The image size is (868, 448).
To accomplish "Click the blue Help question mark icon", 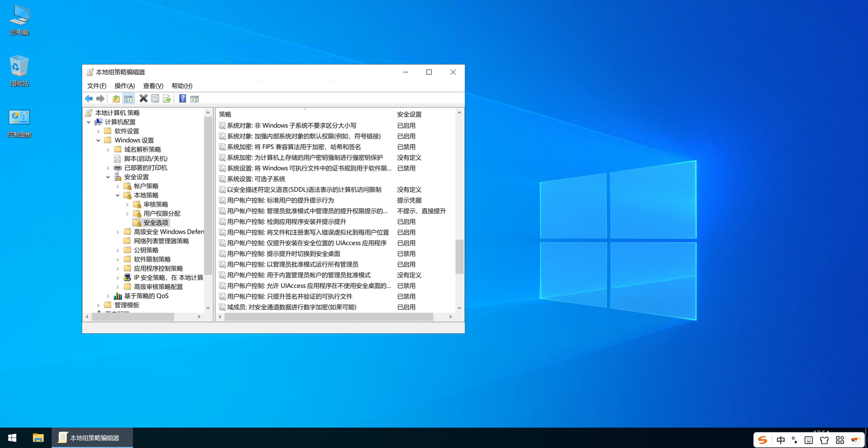I will click(183, 99).
